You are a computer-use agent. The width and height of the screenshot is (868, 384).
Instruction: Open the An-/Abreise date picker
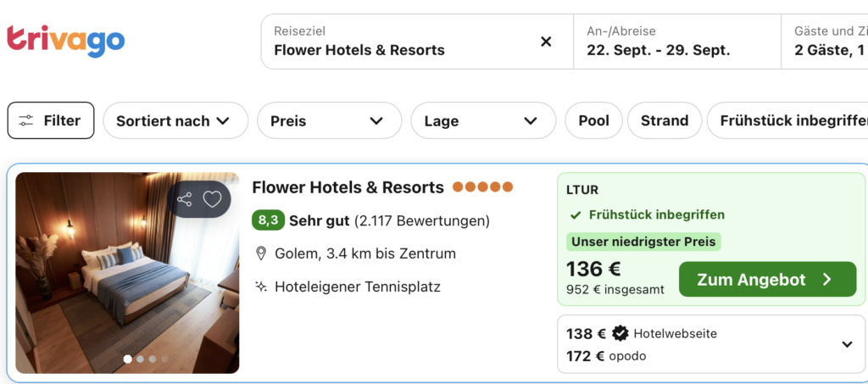[677, 42]
